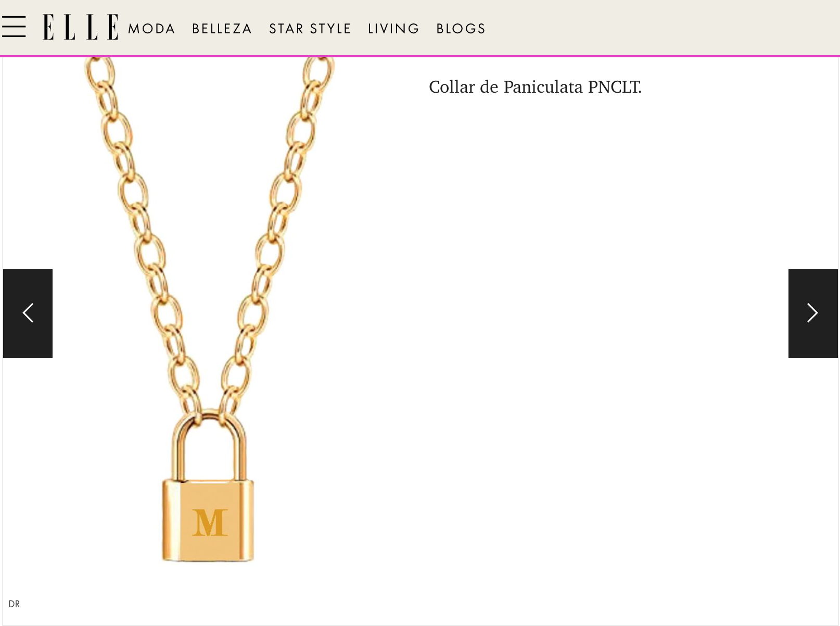The height and width of the screenshot is (626, 840).
Task: Click the ELLE logo
Action: click(81, 27)
